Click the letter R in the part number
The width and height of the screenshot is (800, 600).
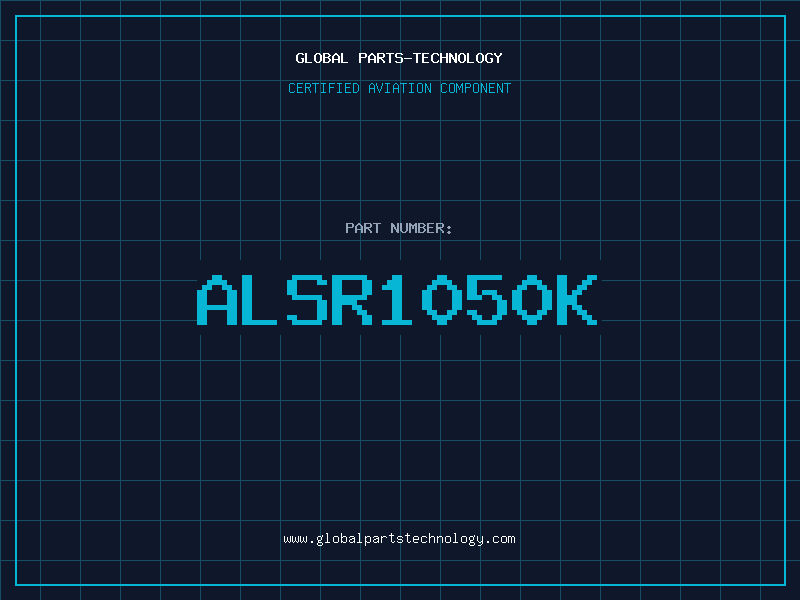352,300
